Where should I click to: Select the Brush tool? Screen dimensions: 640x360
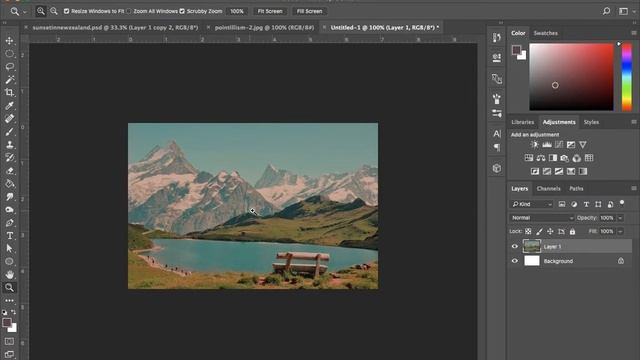9,132
